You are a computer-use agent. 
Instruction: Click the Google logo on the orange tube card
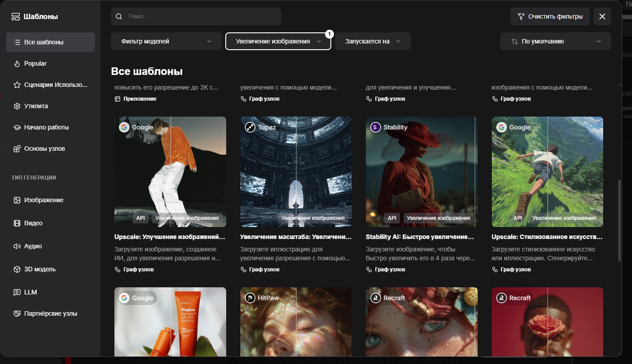coord(124,298)
